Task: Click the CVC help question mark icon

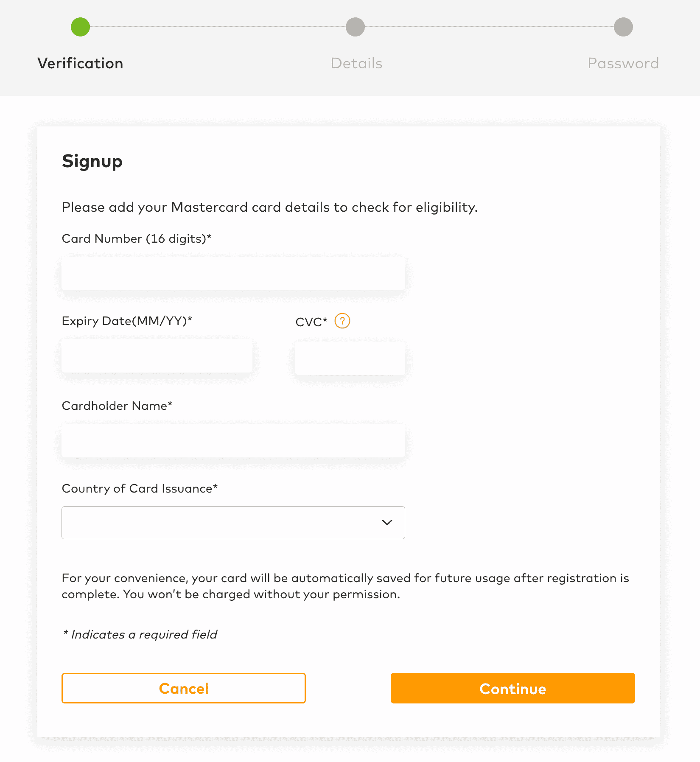Action: [x=342, y=321]
